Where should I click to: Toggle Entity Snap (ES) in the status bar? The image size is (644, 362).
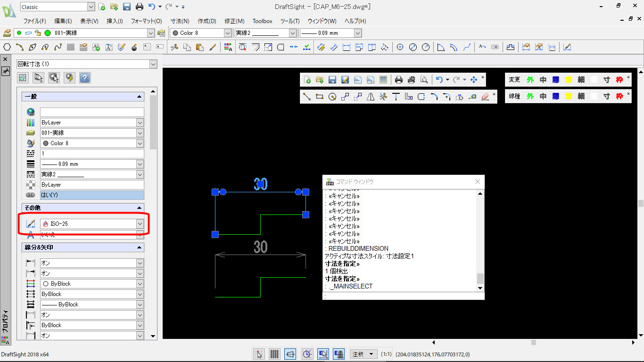(x=323, y=354)
